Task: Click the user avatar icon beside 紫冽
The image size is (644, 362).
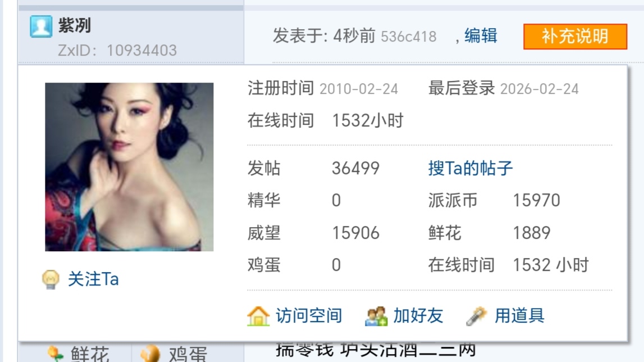Action: 41,26
